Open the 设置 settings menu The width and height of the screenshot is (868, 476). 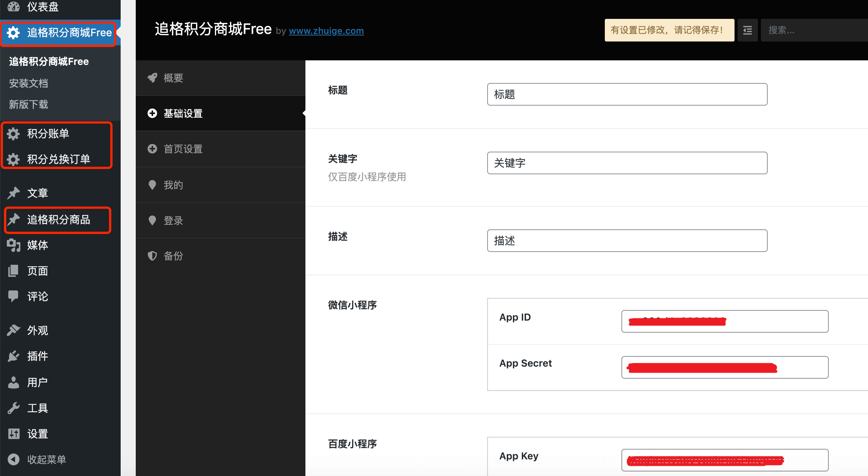click(x=60, y=434)
